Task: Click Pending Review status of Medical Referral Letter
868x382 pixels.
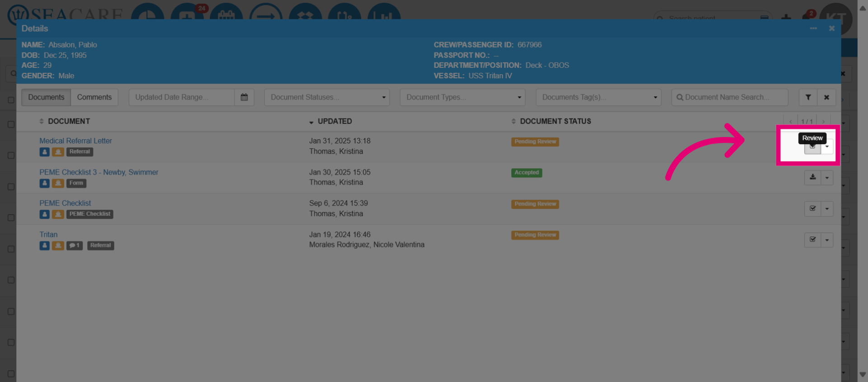Action: tap(535, 141)
